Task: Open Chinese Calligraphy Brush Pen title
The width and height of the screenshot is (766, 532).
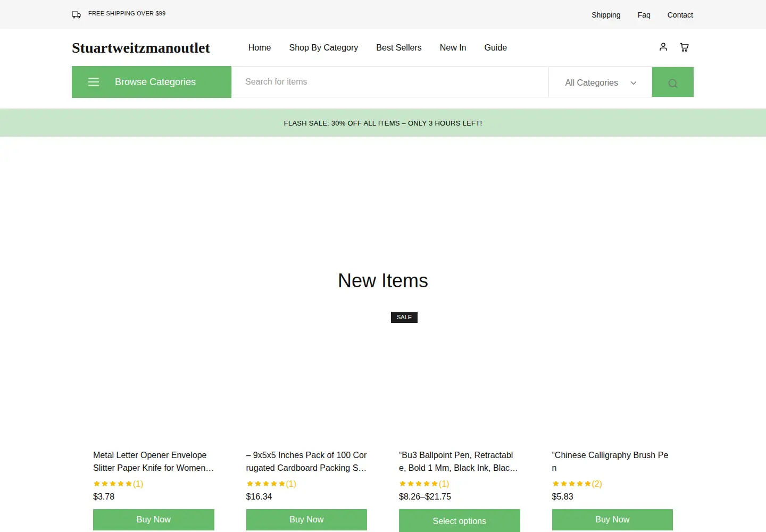Action: pyautogui.click(x=610, y=462)
